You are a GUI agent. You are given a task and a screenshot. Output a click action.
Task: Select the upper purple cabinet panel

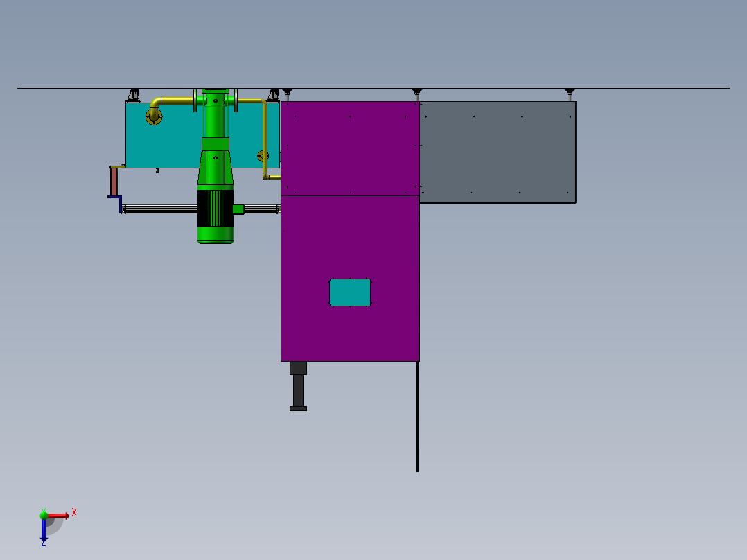[350, 148]
